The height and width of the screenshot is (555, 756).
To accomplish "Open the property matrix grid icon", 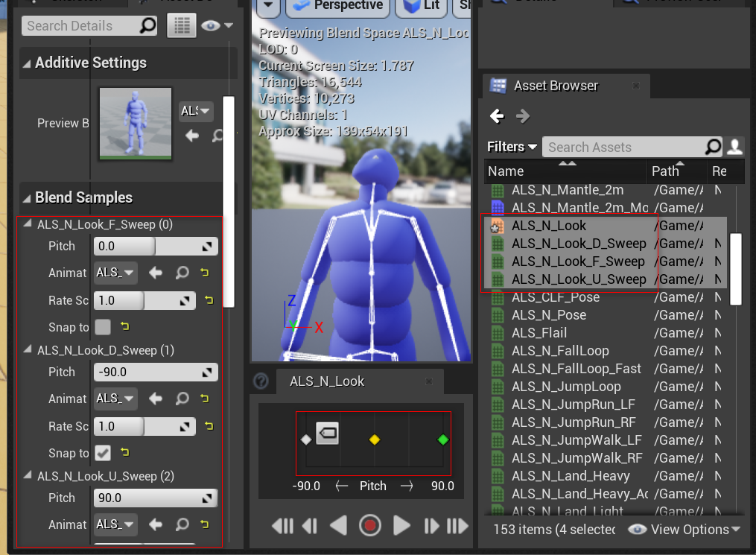I will (x=181, y=26).
